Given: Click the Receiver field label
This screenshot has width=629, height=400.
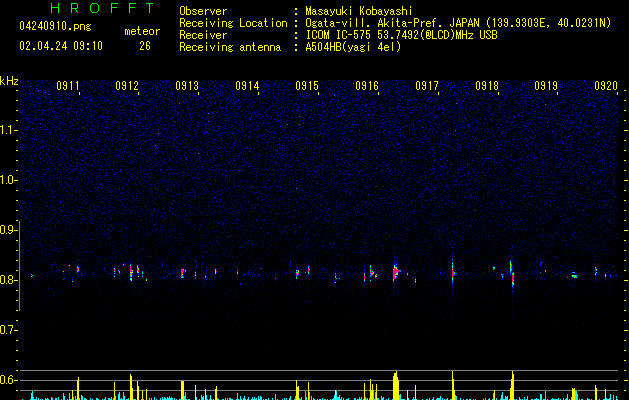Looking at the screenshot, I should (x=203, y=35).
